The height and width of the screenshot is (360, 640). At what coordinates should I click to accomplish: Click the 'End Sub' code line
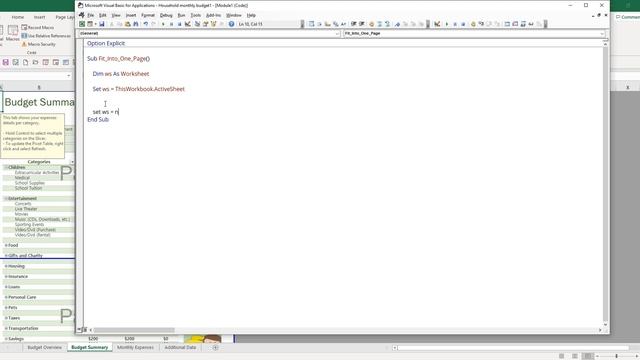pyautogui.click(x=98, y=120)
